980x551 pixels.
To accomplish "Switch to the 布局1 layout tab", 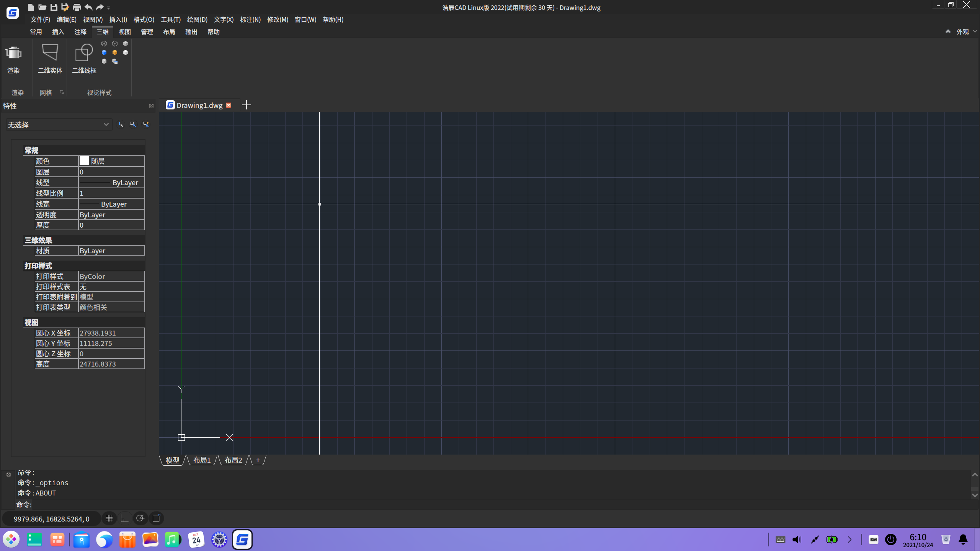I will coord(202,460).
